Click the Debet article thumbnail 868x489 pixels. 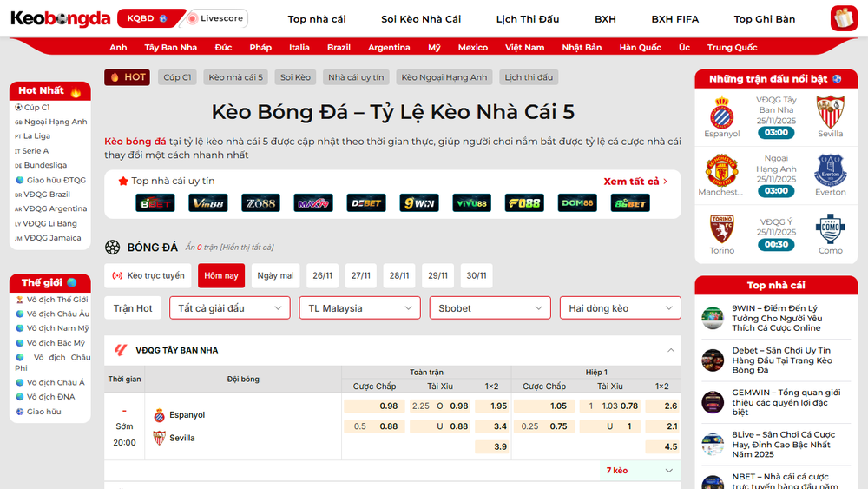(713, 360)
